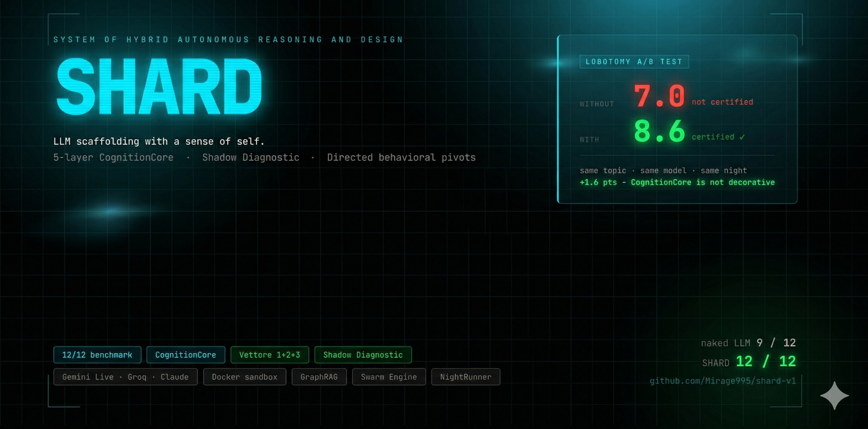
Task: Select the NightRunner component
Action: (466, 377)
